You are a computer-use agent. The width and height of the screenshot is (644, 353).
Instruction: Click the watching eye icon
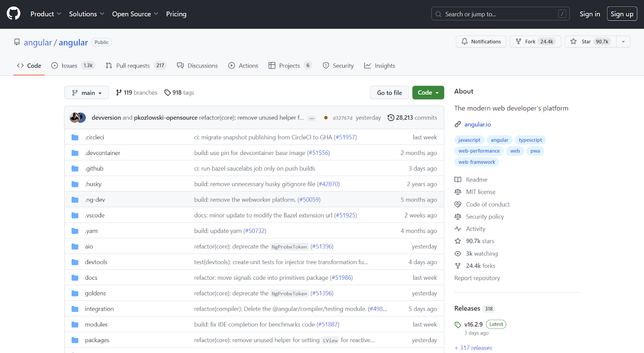pos(458,254)
